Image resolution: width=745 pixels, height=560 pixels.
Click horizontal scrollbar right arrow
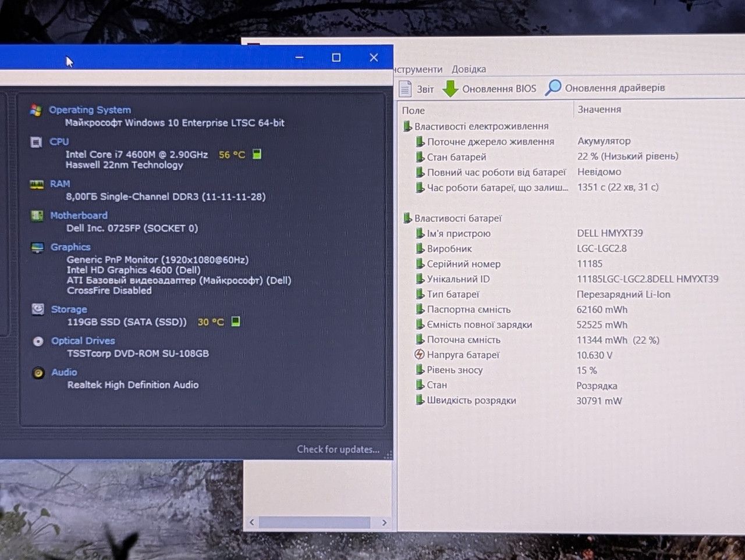[384, 522]
